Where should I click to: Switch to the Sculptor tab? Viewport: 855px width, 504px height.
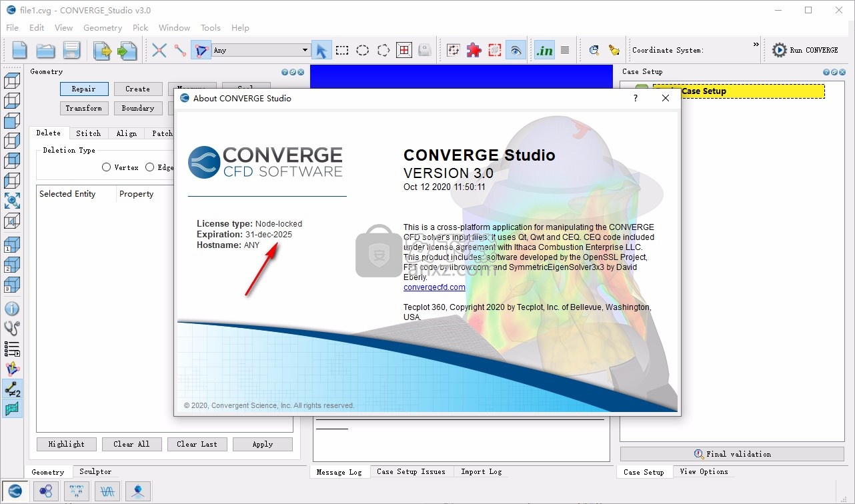click(x=95, y=471)
